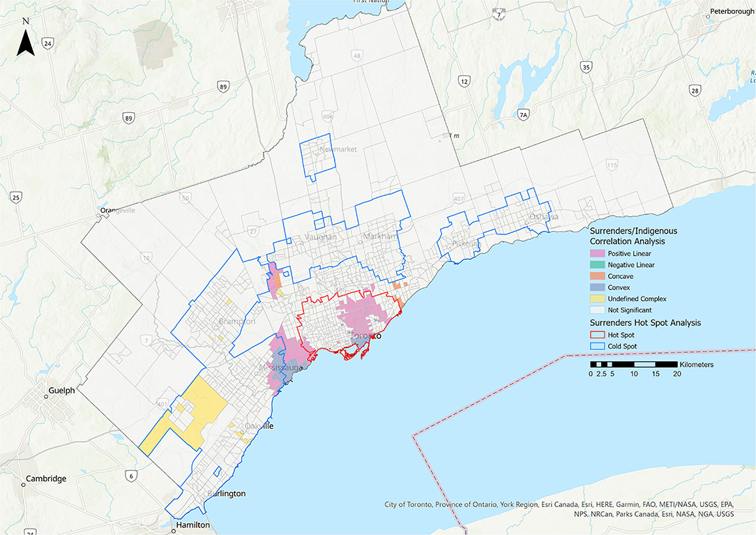The height and width of the screenshot is (535, 756).
Task: Select the 'Hot Spot' legend text
Action: point(621,335)
